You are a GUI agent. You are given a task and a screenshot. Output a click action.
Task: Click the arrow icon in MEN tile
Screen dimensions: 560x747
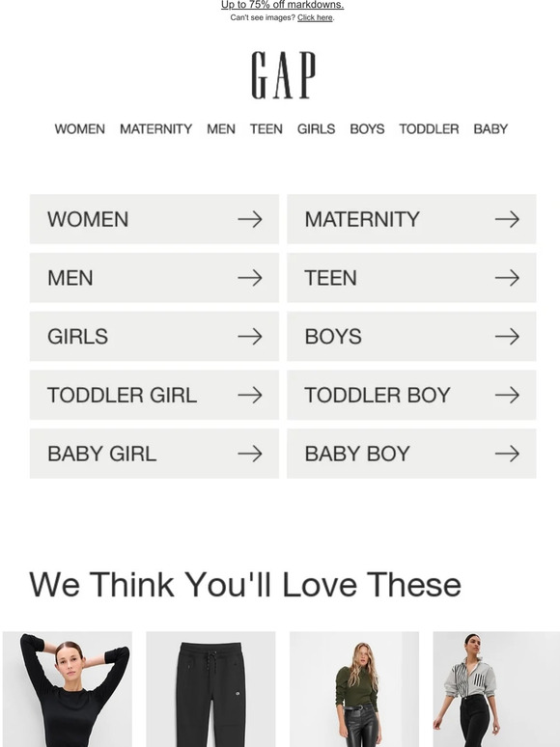(x=250, y=278)
